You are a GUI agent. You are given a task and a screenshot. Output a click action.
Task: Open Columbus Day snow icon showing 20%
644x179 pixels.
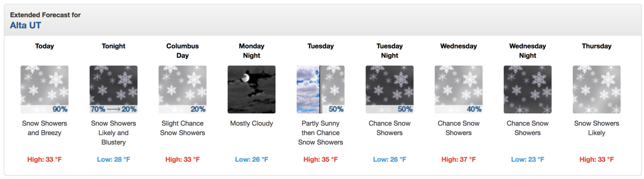pyautogui.click(x=182, y=89)
